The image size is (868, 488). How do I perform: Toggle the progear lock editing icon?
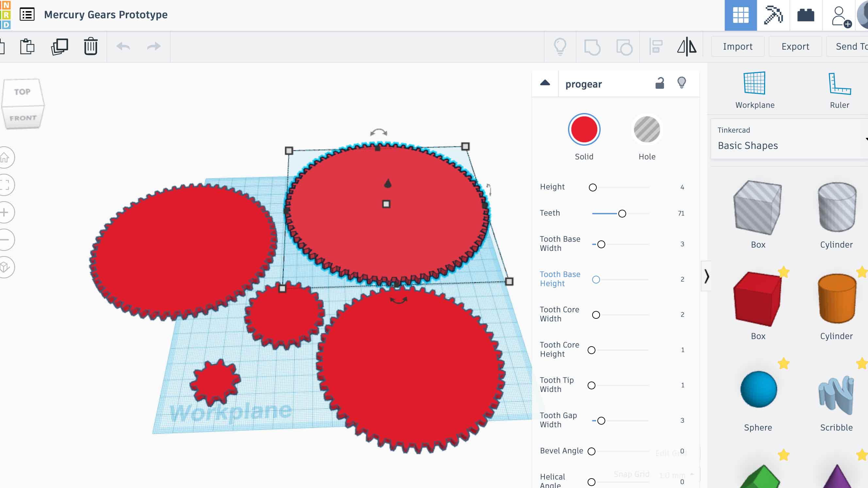click(659, 83)
